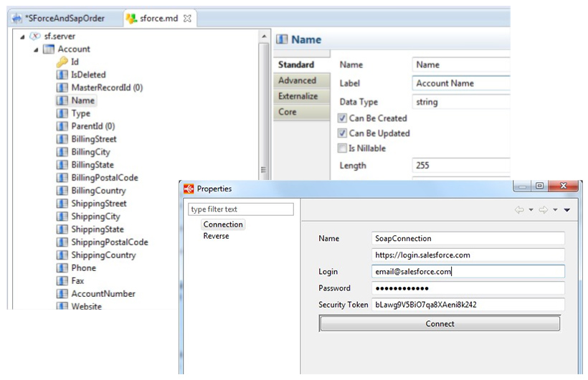The height and width of the screenshot is (380, 588).
Task: Click the Fax column icon
Action: tap(62, 281)
